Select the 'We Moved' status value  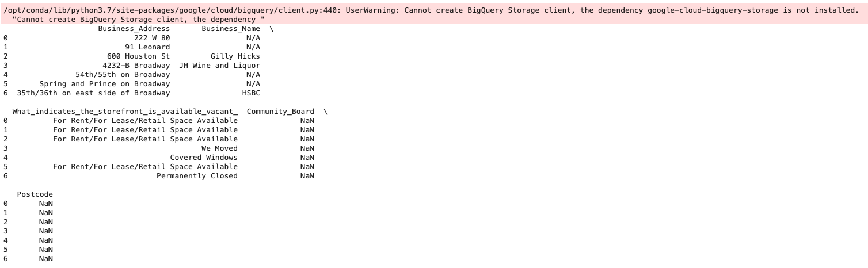point(219,148)
